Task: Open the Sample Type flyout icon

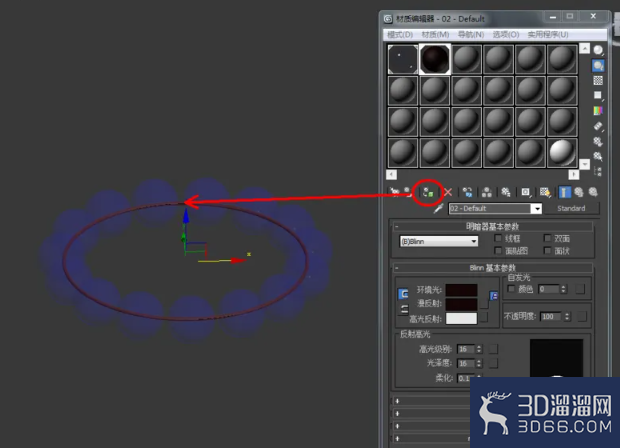Action: tap(598, 50)
